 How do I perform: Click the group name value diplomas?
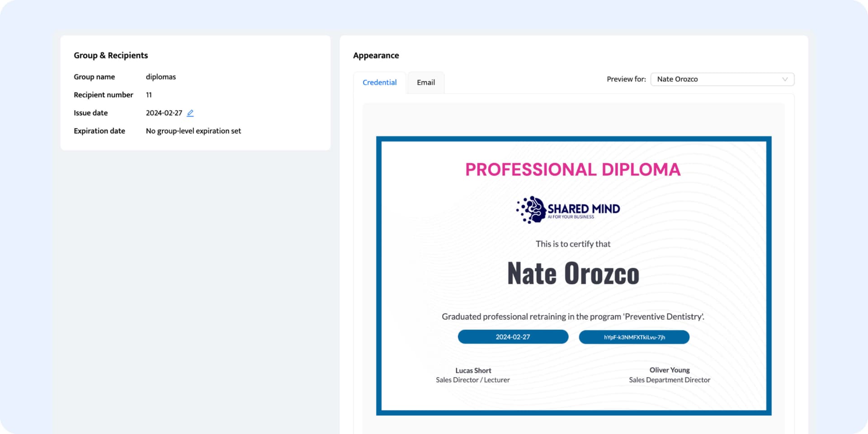tap(160, 77)
